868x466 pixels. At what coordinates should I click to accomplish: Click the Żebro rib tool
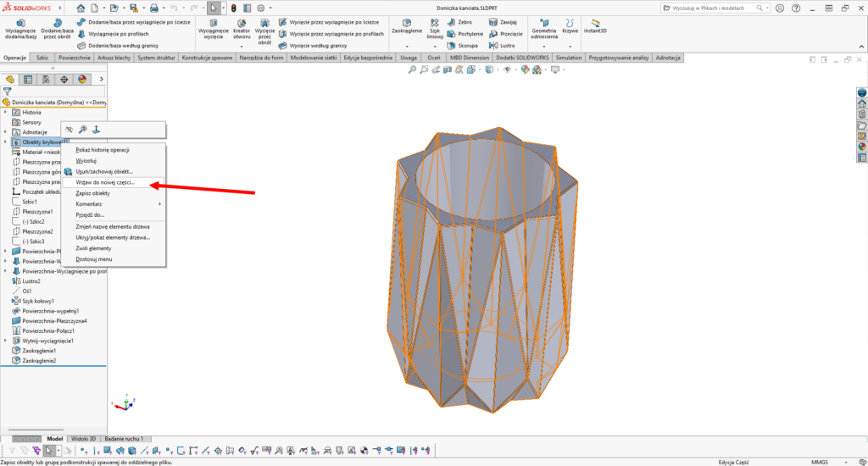point(463,23)
